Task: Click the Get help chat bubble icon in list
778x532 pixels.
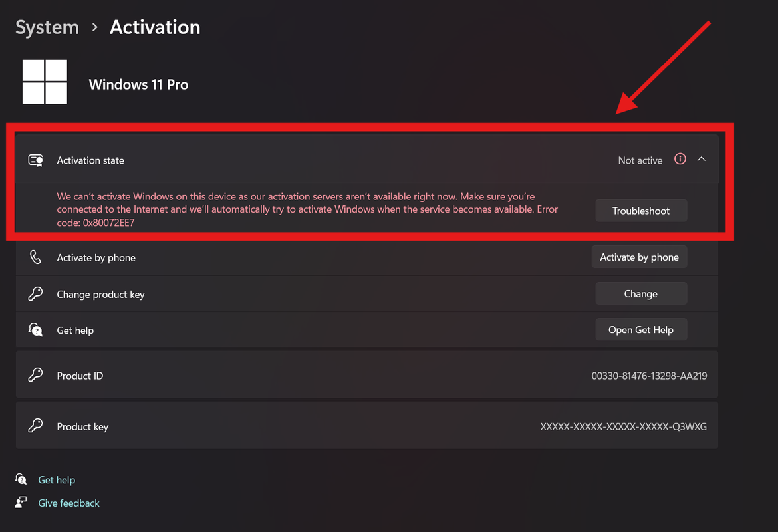Action: pyautogui.click(x=36, y=330)
